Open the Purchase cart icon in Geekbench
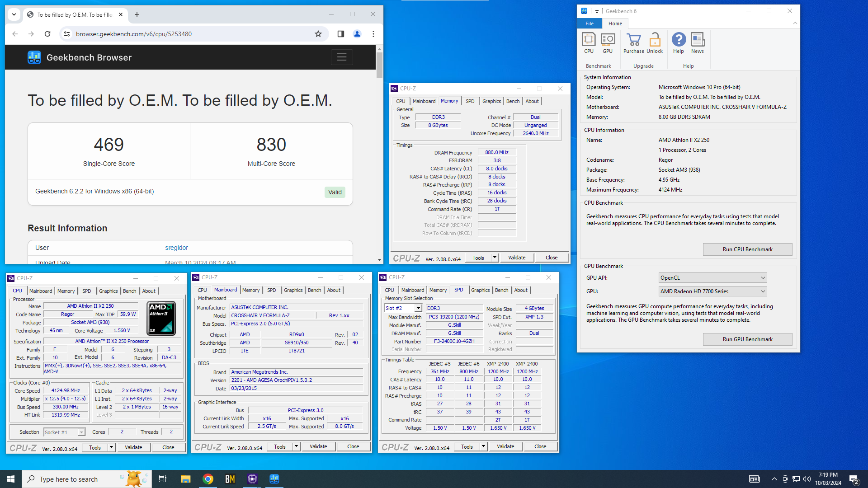The width and height of the screenshot is (868, 488). click(x=633, y=43)
